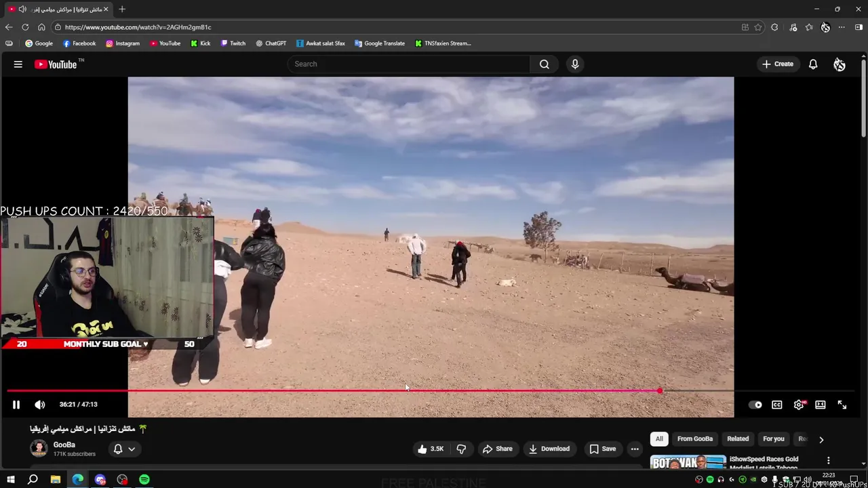
Task: Click the magnifier search button
Action: [x=544, y=64]
